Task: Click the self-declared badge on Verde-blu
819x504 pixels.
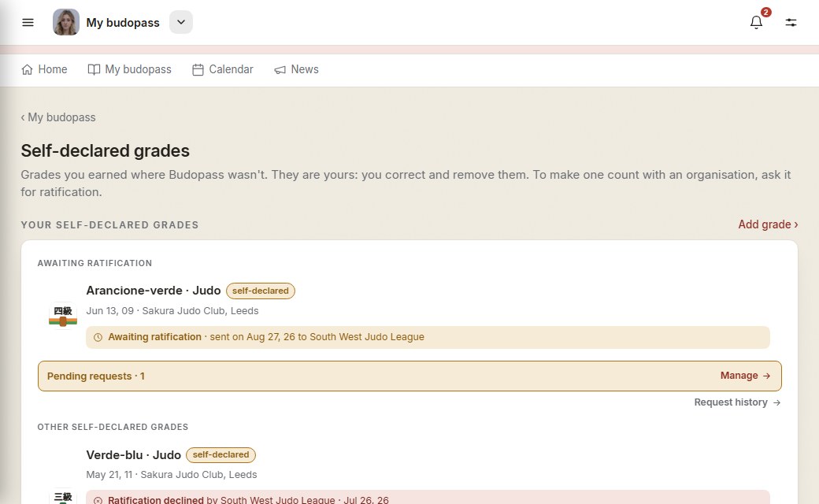Action: (x=221, y=455)
